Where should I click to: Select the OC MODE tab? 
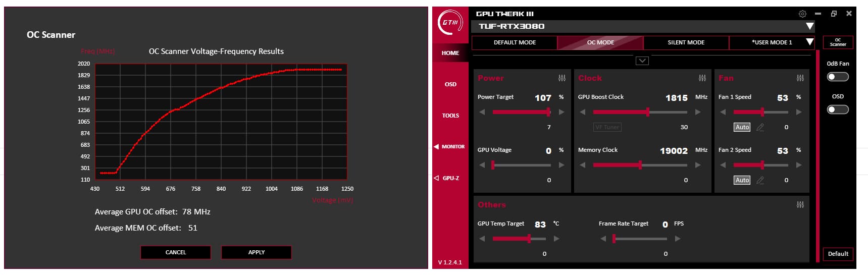point(600,42)
